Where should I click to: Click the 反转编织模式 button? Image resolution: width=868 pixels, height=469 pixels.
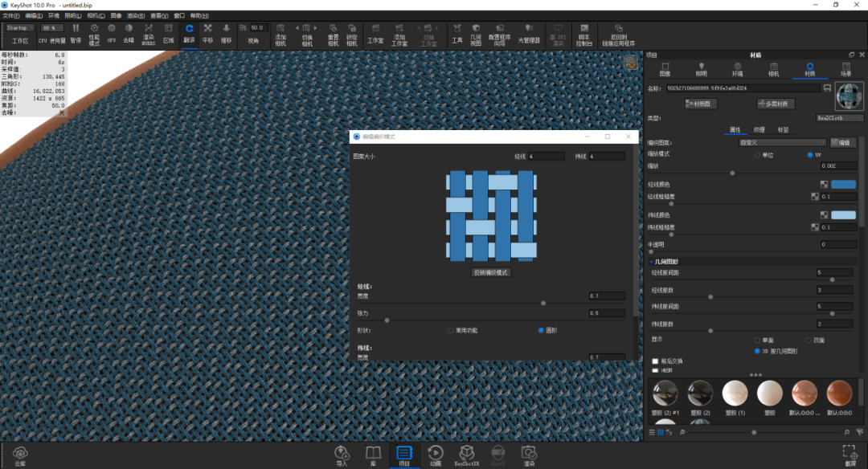pyautogui.click(x=490, y=273)
